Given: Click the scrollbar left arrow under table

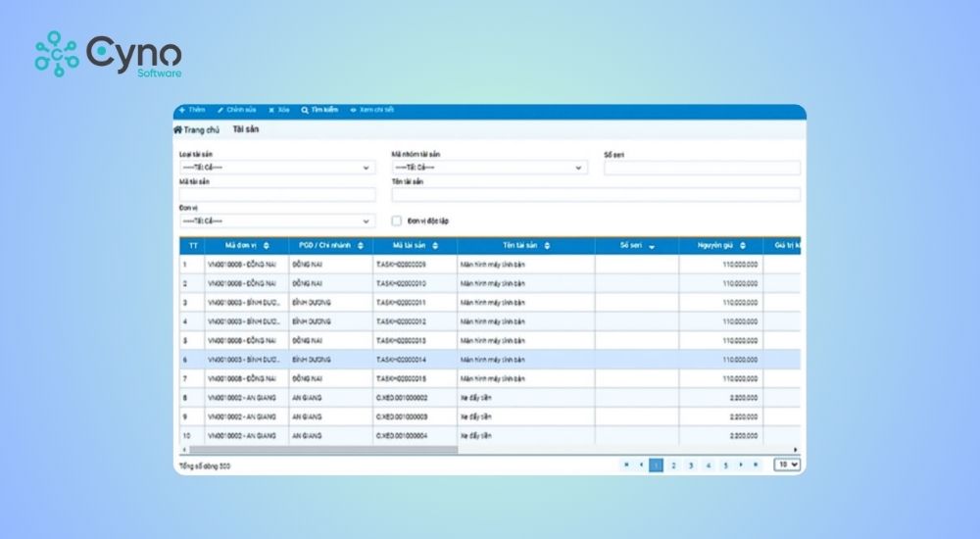Looking at the screenshot, I should [184, 450].
